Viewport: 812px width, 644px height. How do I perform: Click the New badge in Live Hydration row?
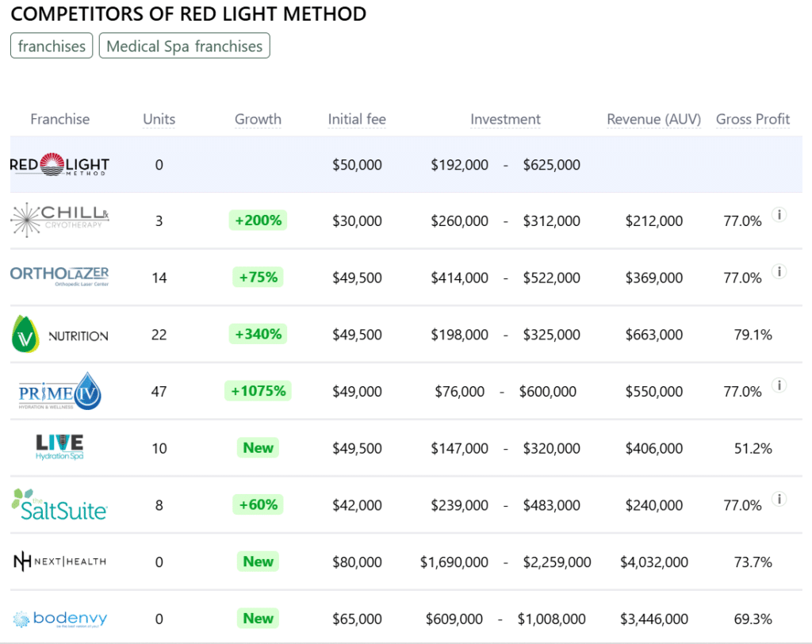tap(258, 447)
